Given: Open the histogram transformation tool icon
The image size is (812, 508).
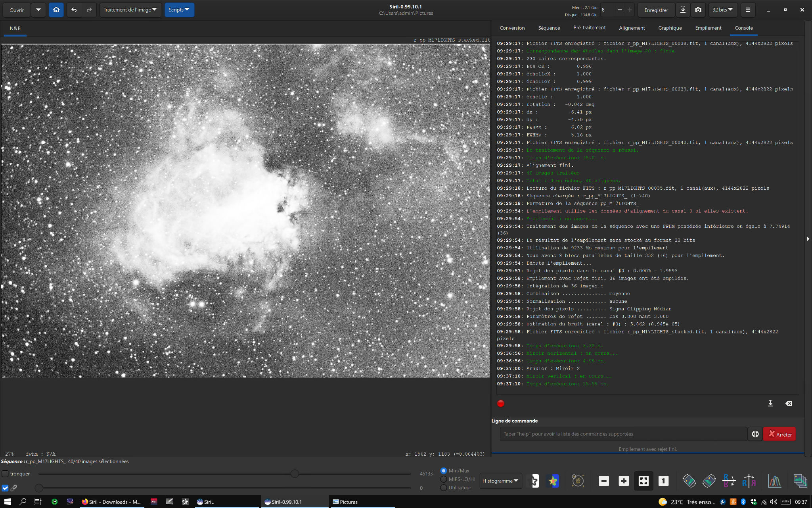Looking at the screenshot, I should pos(774,481).
